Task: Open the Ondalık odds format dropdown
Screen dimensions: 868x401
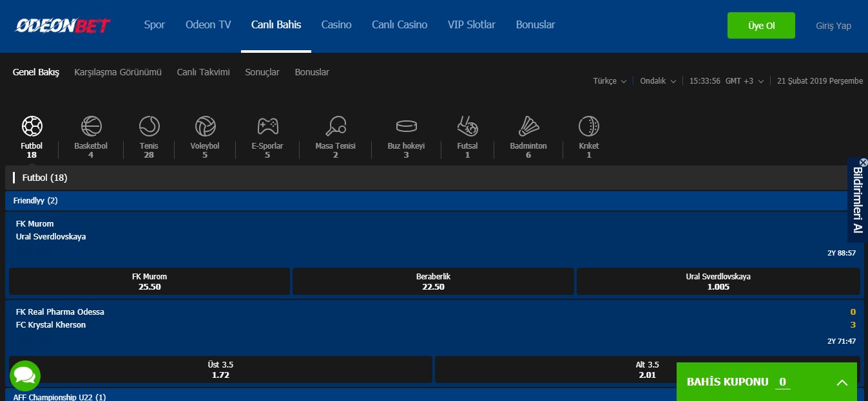Action: point(658,81)
